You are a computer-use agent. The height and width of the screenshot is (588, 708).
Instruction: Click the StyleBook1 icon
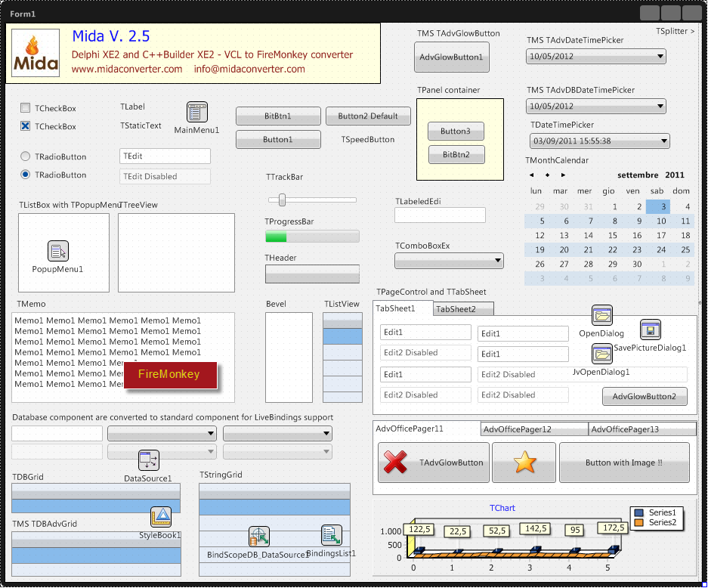[160, 516]
